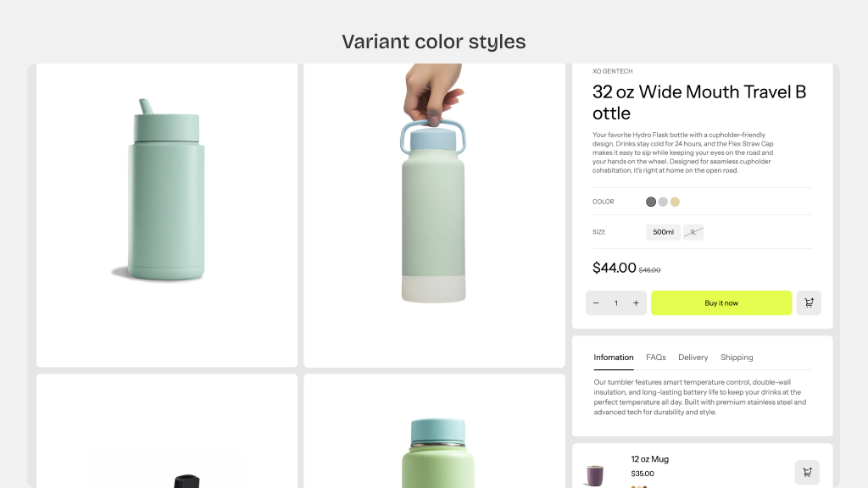Open the Delivery tab
Screen dimensions: 868x488
[x=693, y=358]
